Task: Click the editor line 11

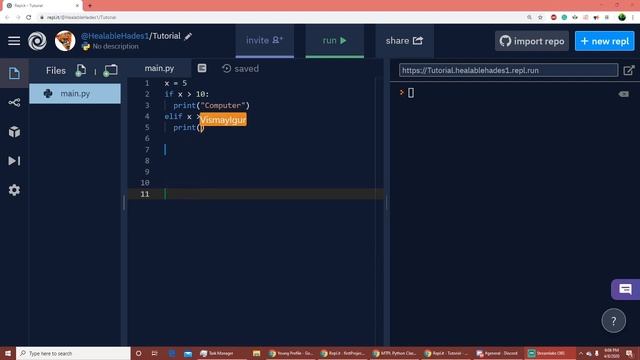Action: pyautogui.click(x=256, y=194)
